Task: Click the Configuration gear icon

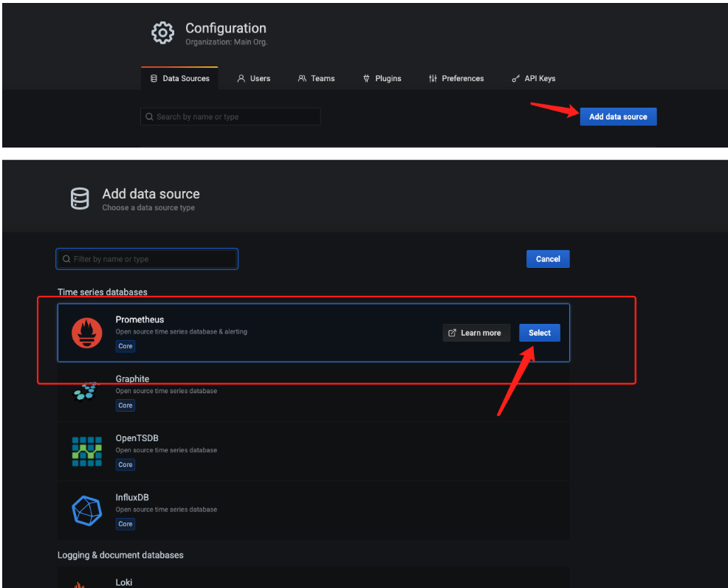Action: coord(162,32)
